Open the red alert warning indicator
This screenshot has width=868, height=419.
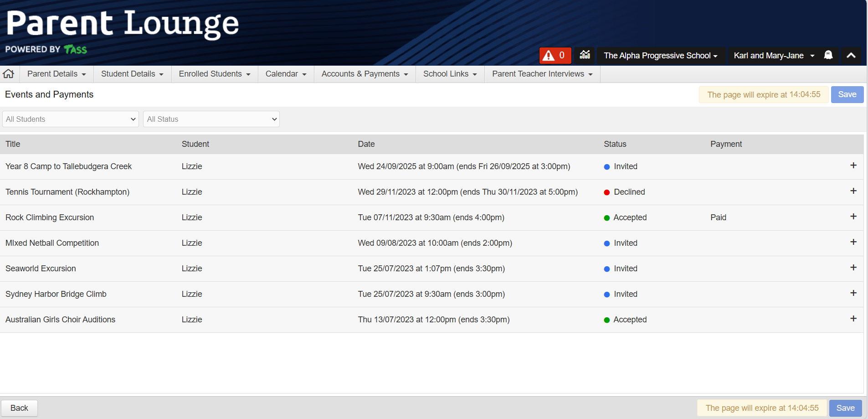(555, 56)
